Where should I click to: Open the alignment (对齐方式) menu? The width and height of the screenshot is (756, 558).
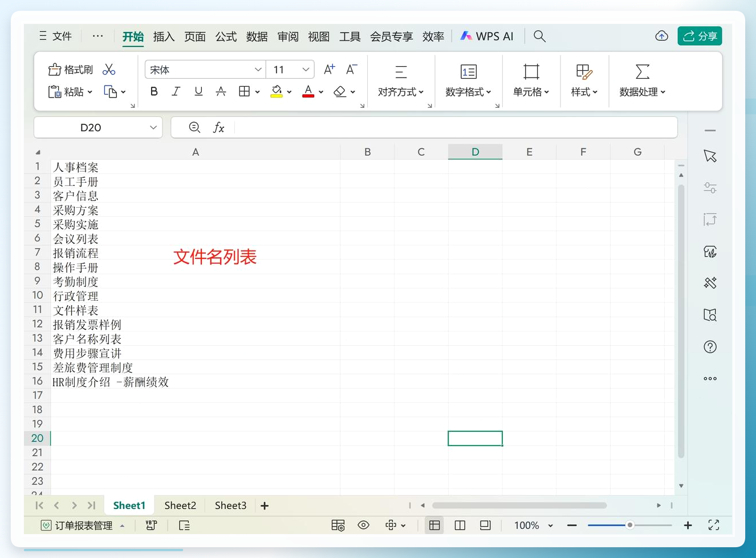click(401, 81)
